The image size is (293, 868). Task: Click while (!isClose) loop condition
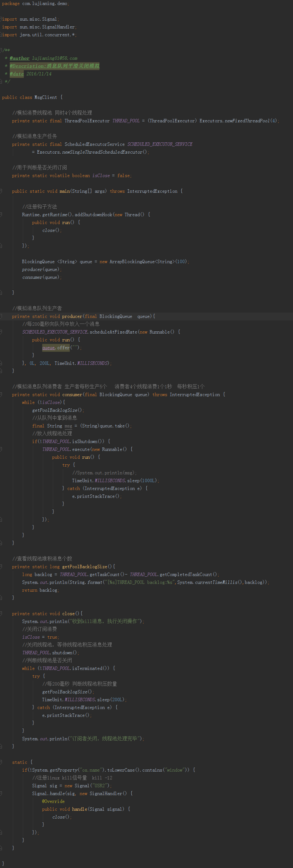pyautogui.click(x=42, y=403)
